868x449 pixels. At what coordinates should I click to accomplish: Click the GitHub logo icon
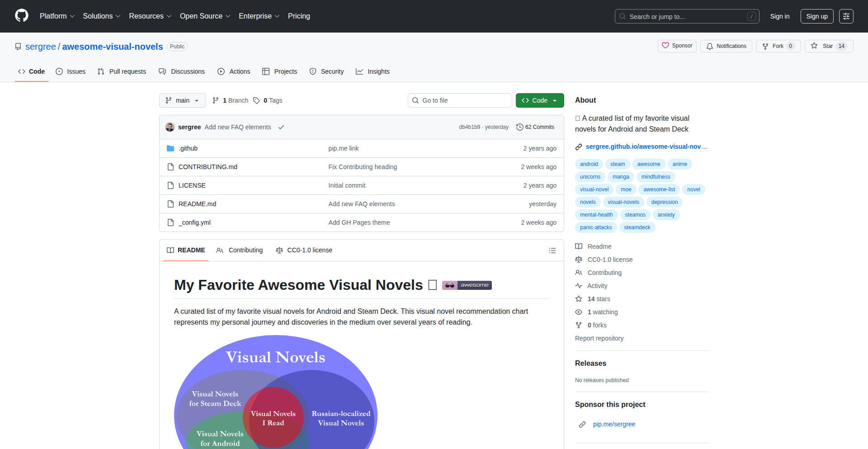coord(22,16)
